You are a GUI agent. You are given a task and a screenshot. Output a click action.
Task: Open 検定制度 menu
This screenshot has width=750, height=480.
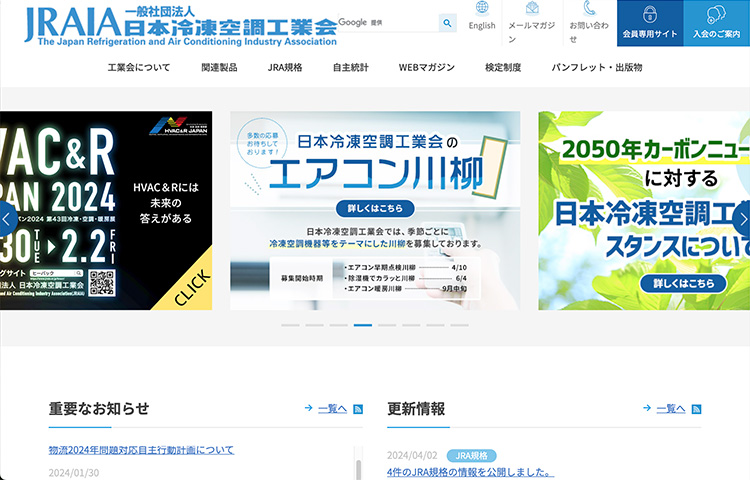click(503, 67)
